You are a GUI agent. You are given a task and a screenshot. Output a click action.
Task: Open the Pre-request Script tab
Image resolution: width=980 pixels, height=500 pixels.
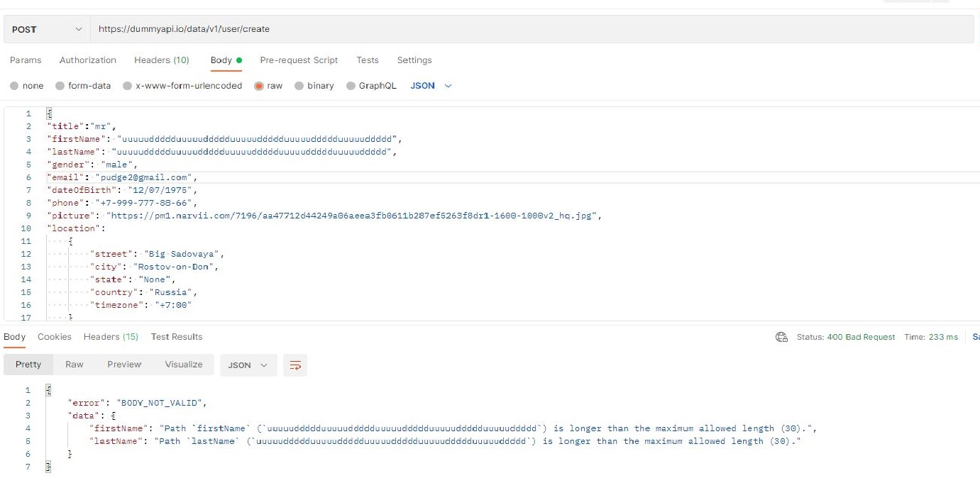coord(299,60)
